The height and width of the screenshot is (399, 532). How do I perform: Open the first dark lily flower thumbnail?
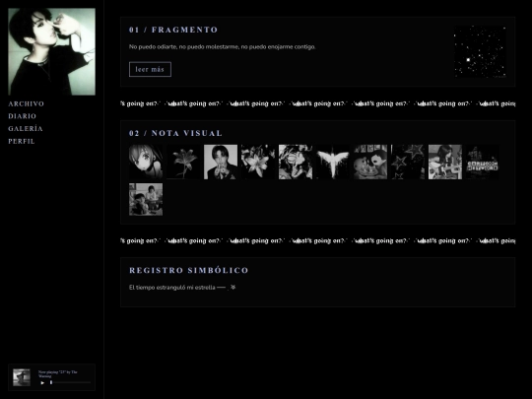183,162
